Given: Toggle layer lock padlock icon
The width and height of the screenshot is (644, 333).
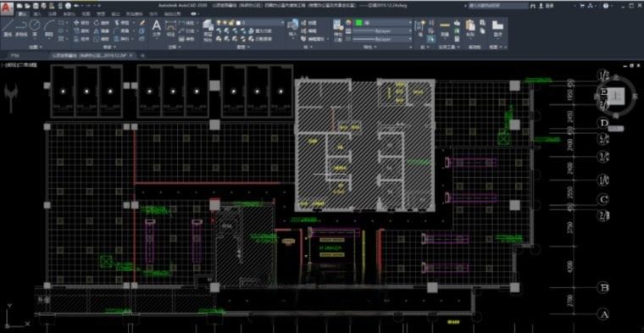Looking at the screenshot, I should tap(231, 22).
